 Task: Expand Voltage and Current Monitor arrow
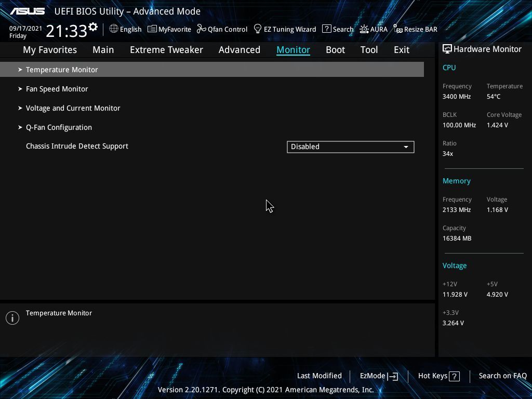click(x=20, y=108)
